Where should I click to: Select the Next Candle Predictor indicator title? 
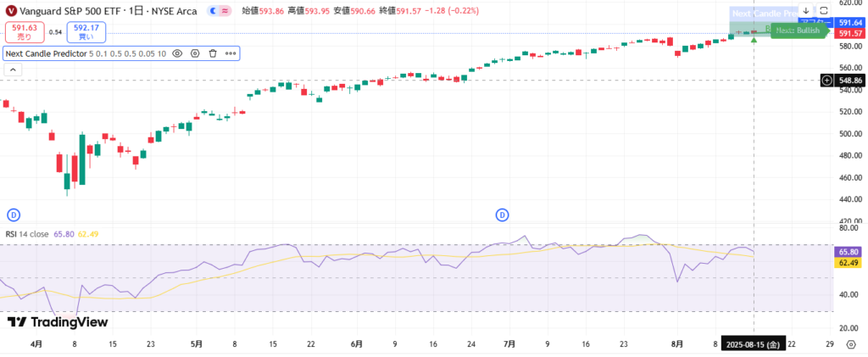pyautogui.click(x=46, y=53)
